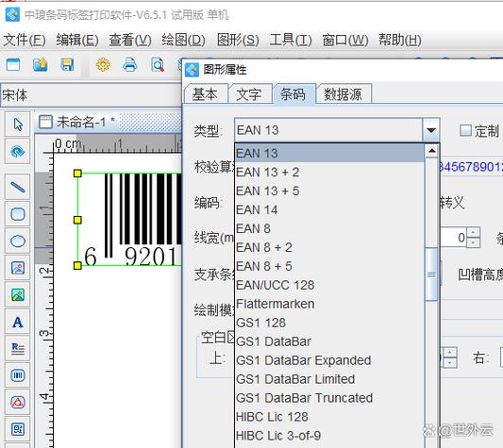Select the 未命名-1 document tab

pos(77,123)
